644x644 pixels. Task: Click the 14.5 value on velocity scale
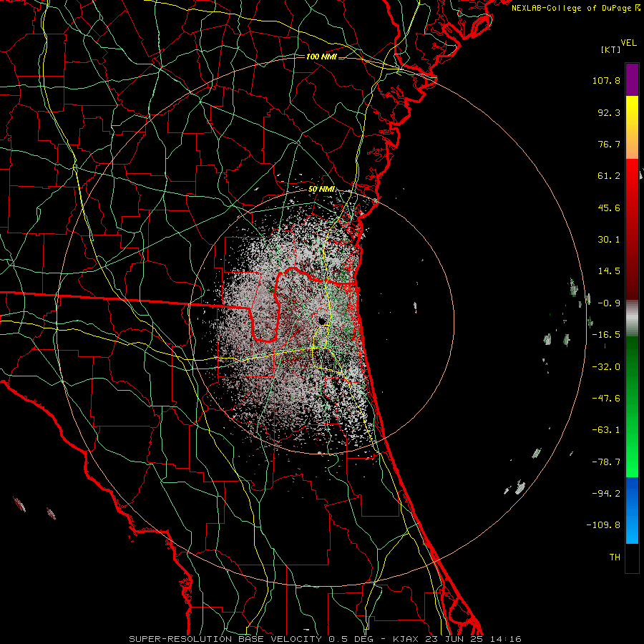[609, 271]
